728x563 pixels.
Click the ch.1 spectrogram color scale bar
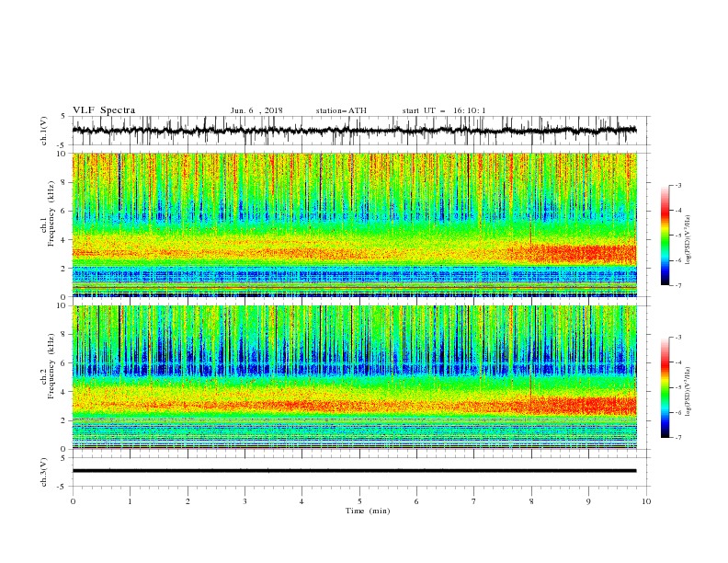(665, 236)
